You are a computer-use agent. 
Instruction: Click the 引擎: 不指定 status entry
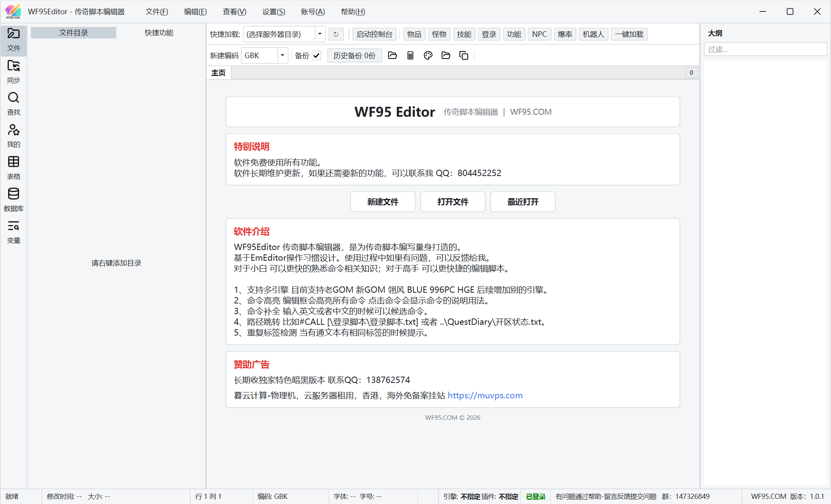[x=462, y=496]
